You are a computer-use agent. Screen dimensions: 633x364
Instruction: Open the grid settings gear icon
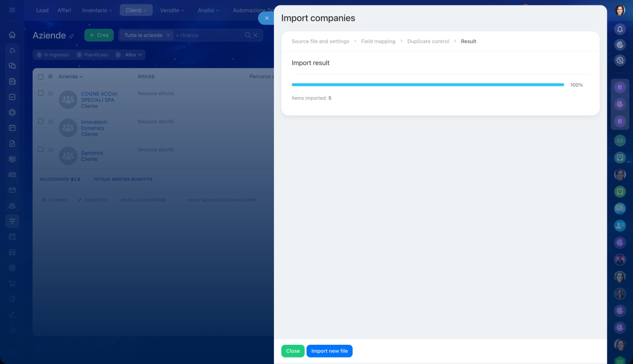click(50, 77)
